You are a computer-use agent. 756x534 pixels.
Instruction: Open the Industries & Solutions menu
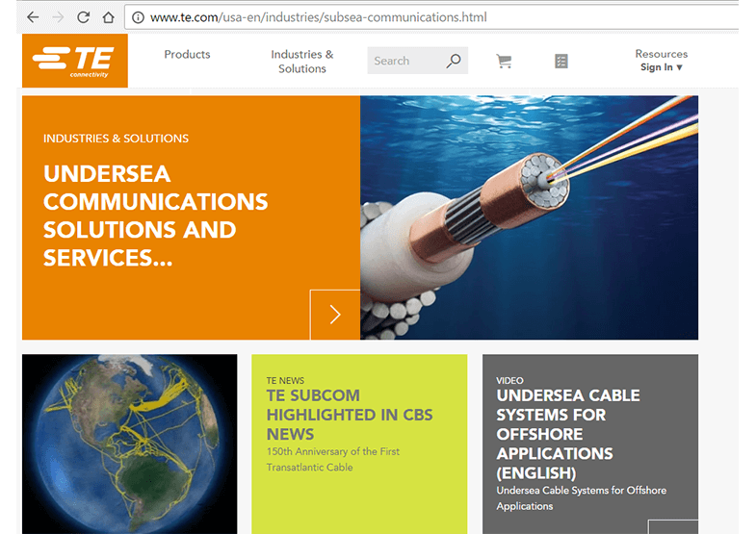click(302, 62)
